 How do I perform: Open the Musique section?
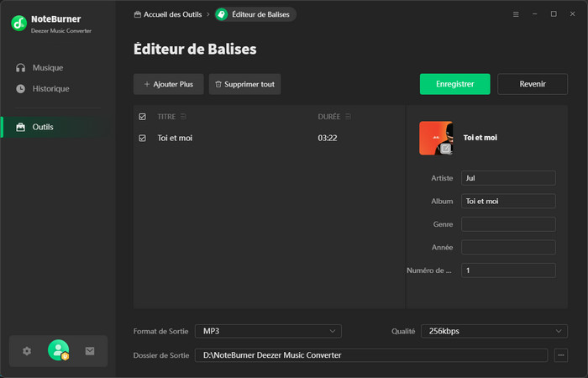(x=39, y=68)
